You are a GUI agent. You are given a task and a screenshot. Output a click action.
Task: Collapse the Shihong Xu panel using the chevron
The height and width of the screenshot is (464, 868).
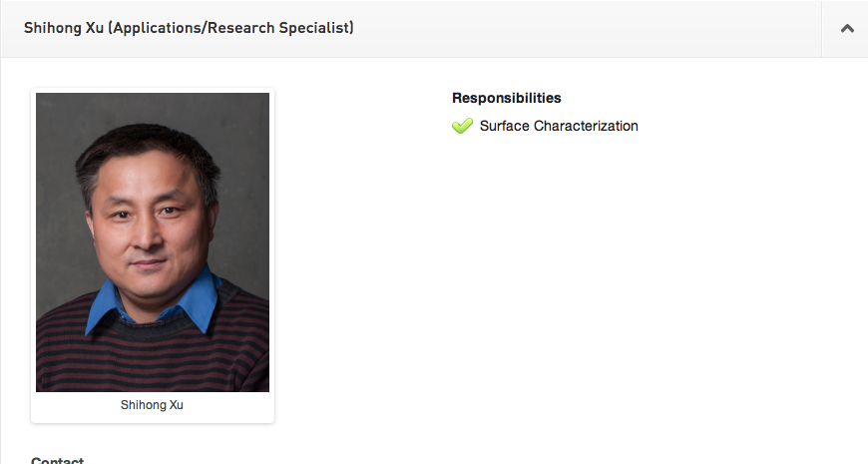(847, 29)
